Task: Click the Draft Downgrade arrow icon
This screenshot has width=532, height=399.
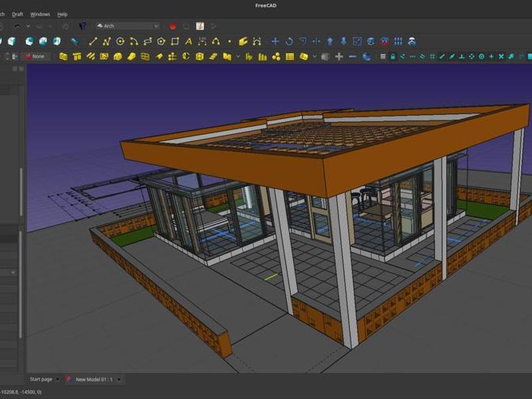Action: (343, 41)
